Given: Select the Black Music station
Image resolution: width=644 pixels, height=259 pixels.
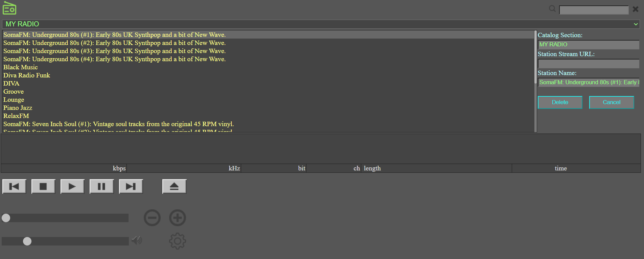Looking at the screenshot, I should pyautogui.click(x=268, y=67).
